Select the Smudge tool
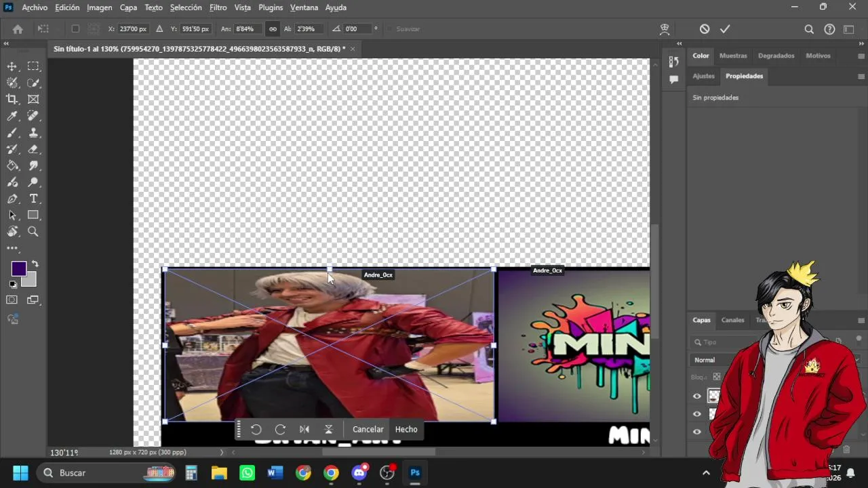Image resolution: width=868 pixels, height=488 pixels. [x=33, y=165]
